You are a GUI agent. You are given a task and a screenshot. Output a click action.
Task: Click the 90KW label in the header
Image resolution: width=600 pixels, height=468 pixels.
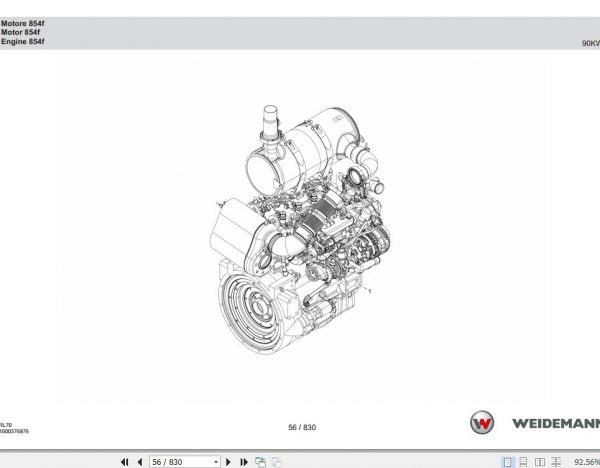point(591,43)
